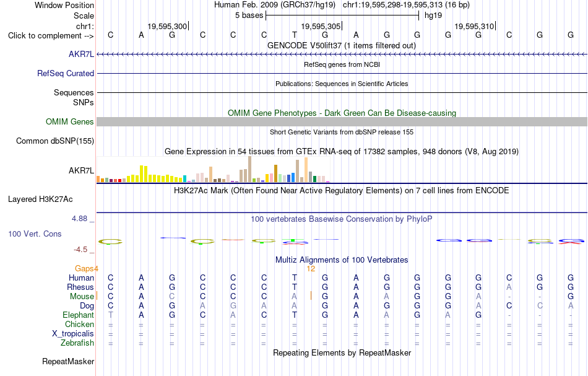Click the AKR7L GENCODE gene label
588x376 pixels.
(x=81, y=54)
